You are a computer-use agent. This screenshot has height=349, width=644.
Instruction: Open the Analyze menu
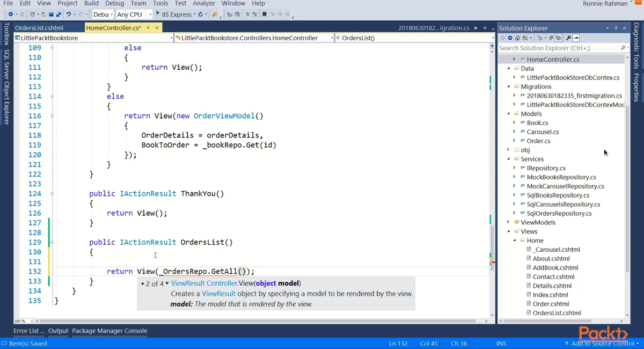204,3
